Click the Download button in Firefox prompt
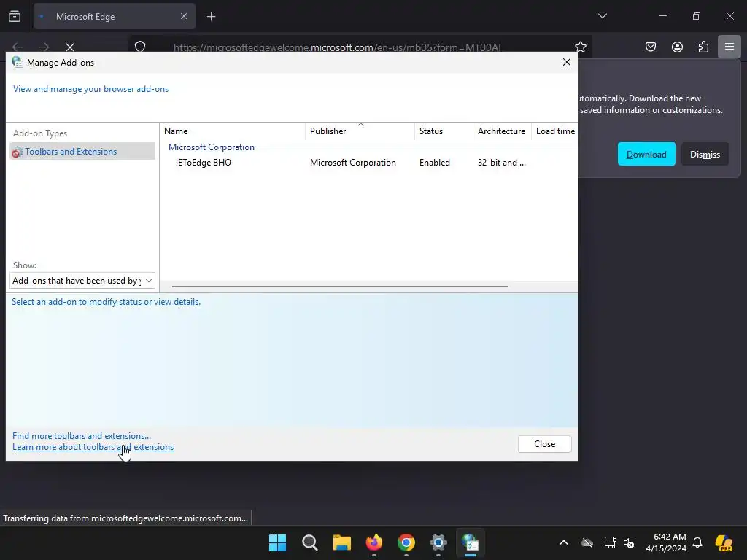This screenshot has width=747, height=560. pos(646,154)
